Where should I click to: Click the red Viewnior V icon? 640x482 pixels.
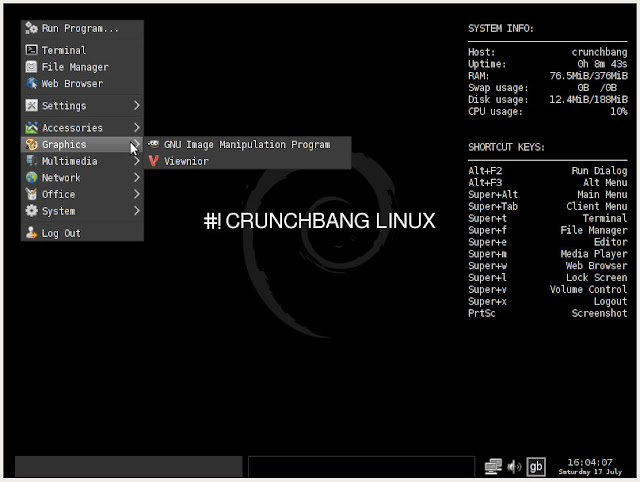coord(153,161)
